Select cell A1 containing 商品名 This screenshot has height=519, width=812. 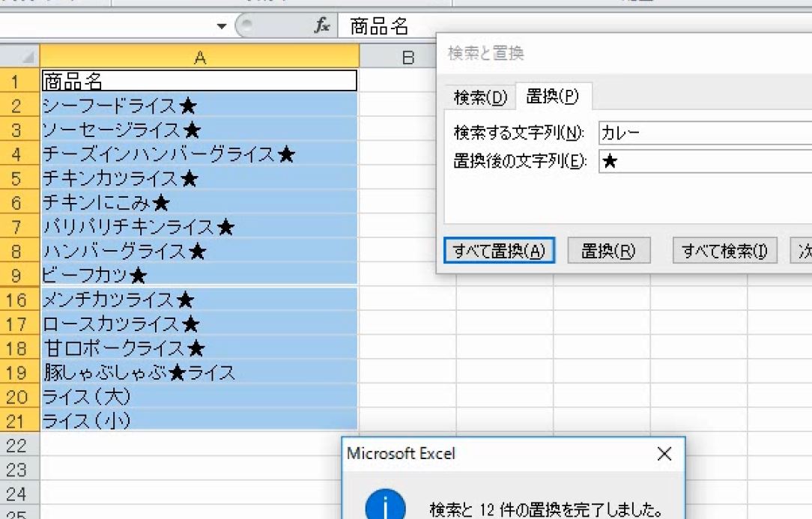pyautogui.click(x=200, y=81)
